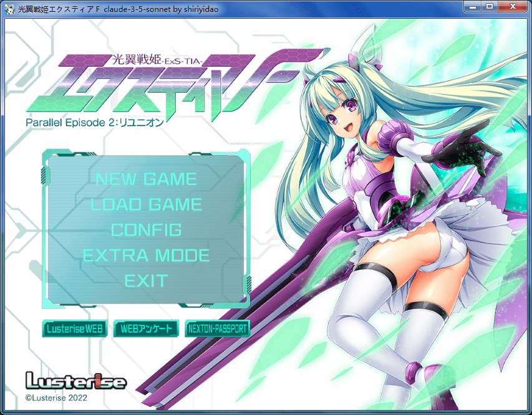Select EXIT in the title menu
This screenshot has height=415, width=532.
(146, 280)
